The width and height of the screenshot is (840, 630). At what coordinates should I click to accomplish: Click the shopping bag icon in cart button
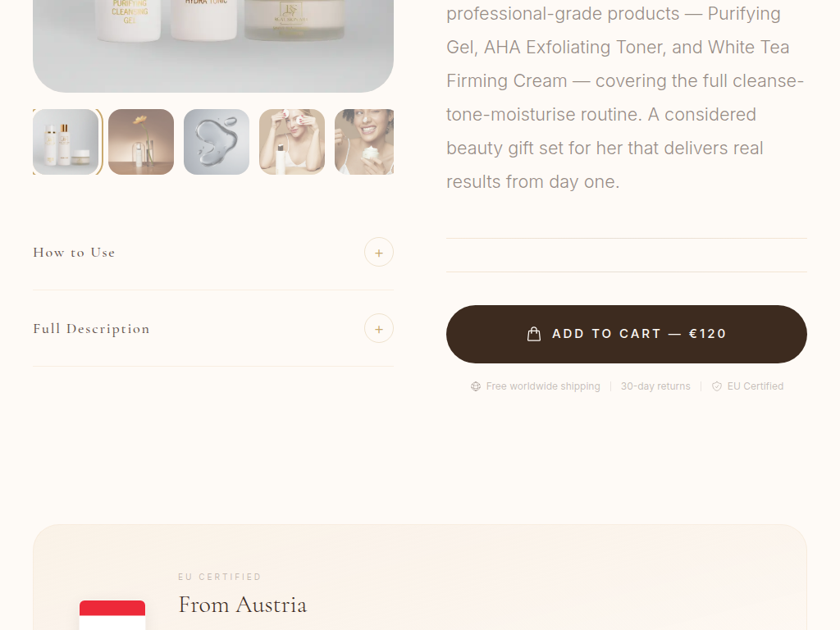coord(533,334)
